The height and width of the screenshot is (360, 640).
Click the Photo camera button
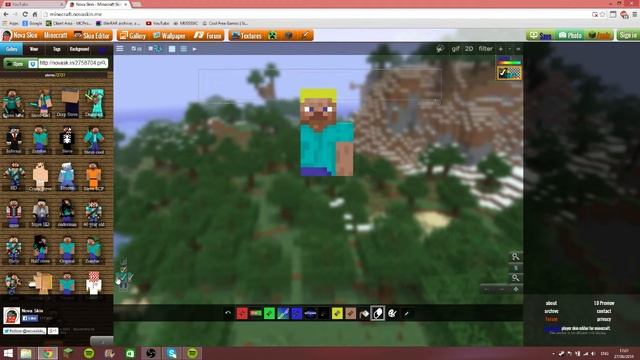(x=570, y=36)
